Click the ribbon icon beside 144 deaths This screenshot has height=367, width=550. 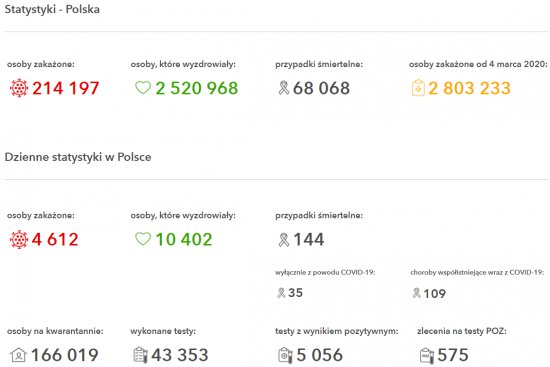(284, 240)
